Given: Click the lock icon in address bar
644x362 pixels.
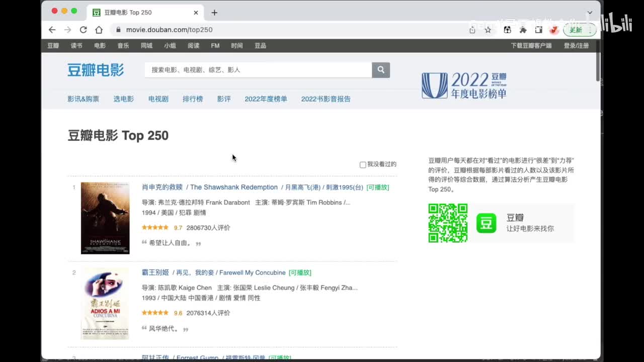Looking at the screenshot, I should (x=118, y=30).
